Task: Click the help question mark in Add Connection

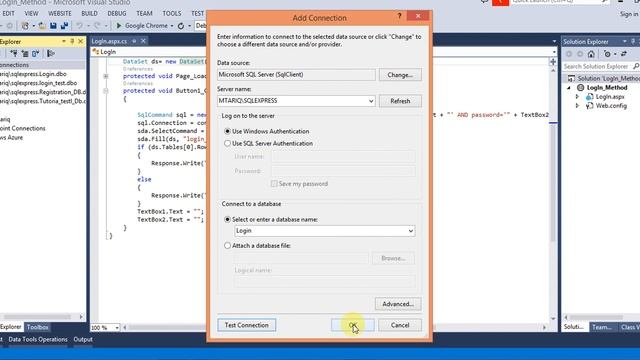Action: tap(400, 16)
